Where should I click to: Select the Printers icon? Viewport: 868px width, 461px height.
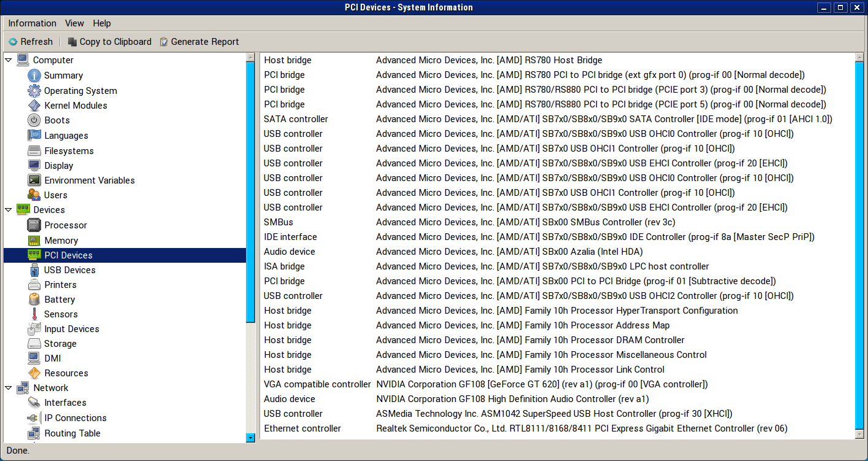click(34, 285)
